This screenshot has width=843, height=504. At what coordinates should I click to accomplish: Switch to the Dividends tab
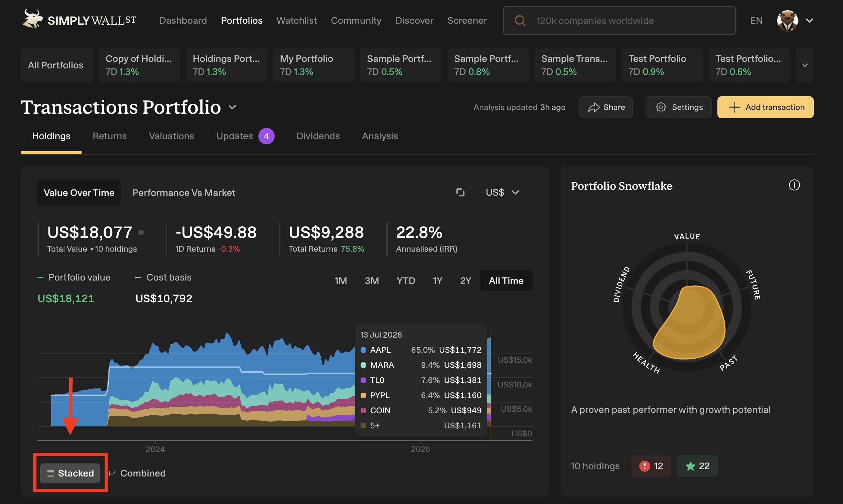pos(318,136)
